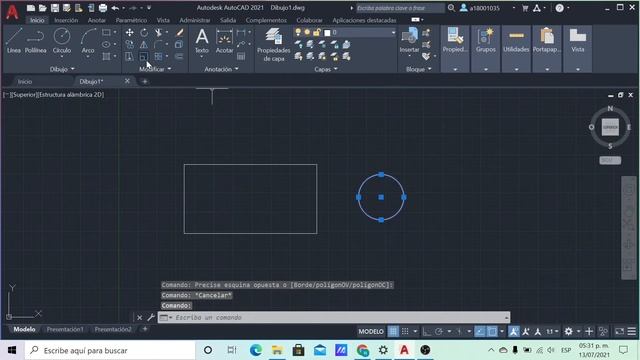Select the Polilínea tool
Image resolution: width=640 pixels, height=360 pixels.
pyautogui.click(x=36, y=41)
